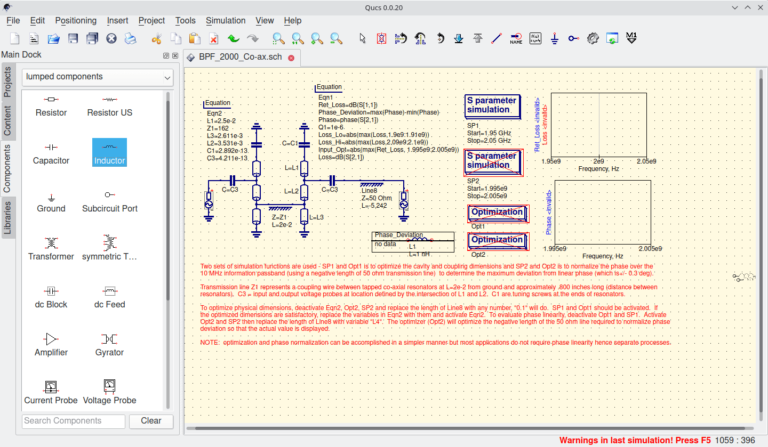Paste from clipboard
This screenshot has width=768, height=447.
[195, 38]
